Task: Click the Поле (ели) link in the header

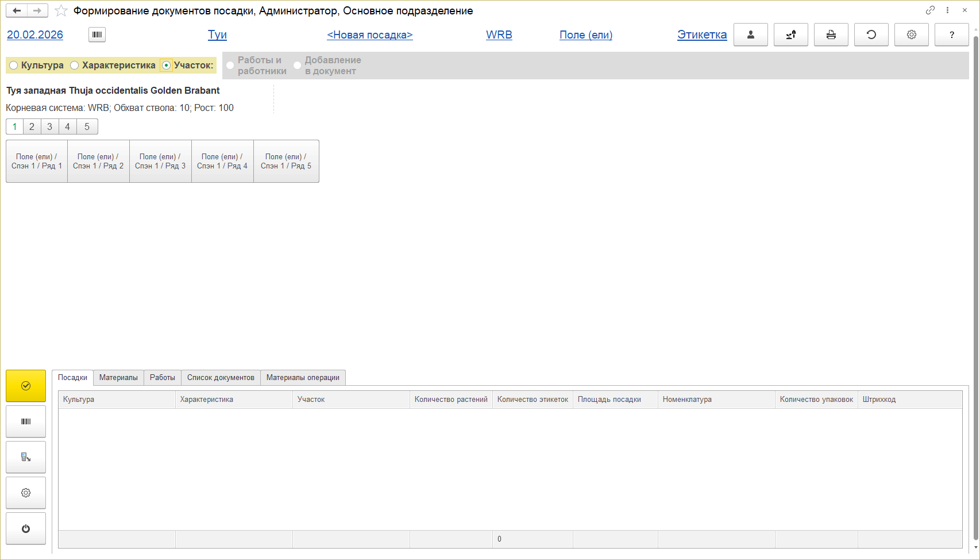Action: click(586, 34)
